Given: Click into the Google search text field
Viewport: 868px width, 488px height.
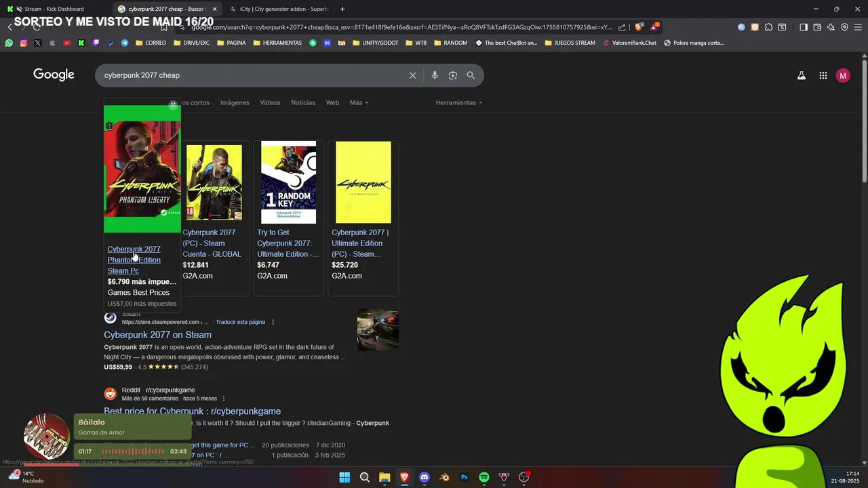Looking at the screenshot, I should (251, 75).
